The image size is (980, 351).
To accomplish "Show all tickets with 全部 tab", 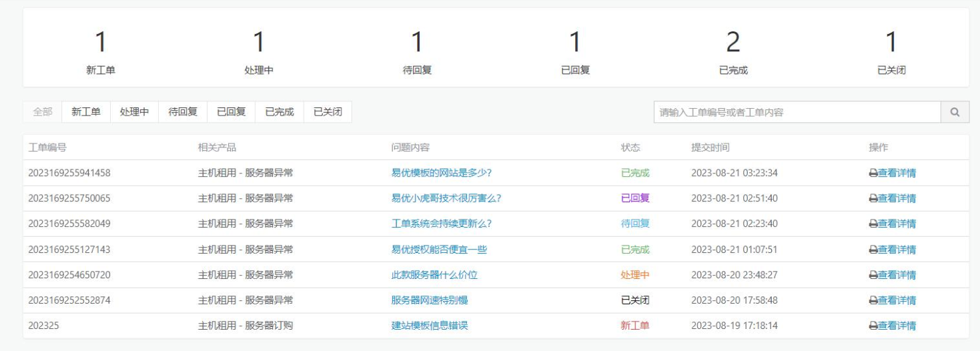I will click(43, 112).
